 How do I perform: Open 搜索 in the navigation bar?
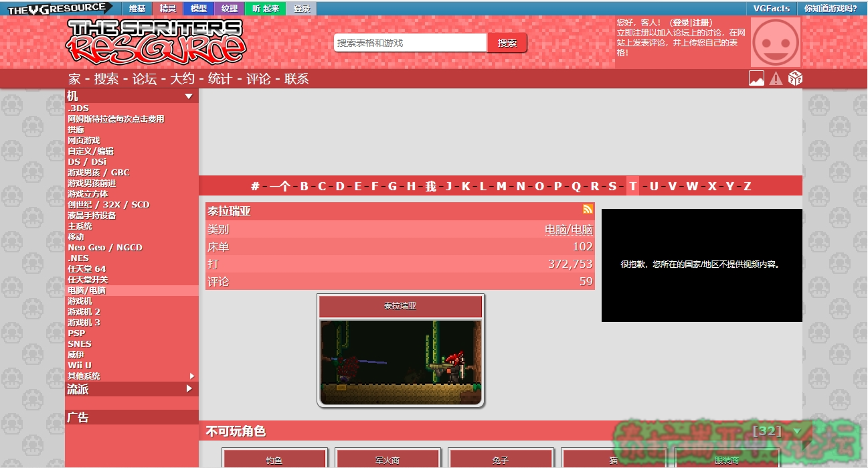pyautogui.click(x=106, y=78)
